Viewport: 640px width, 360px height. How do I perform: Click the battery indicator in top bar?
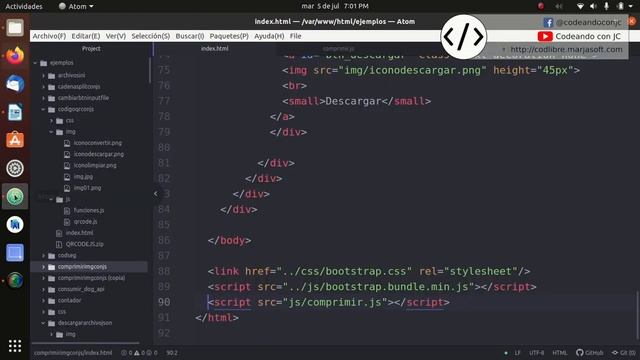pyautogui.click(x=620, y=6)
